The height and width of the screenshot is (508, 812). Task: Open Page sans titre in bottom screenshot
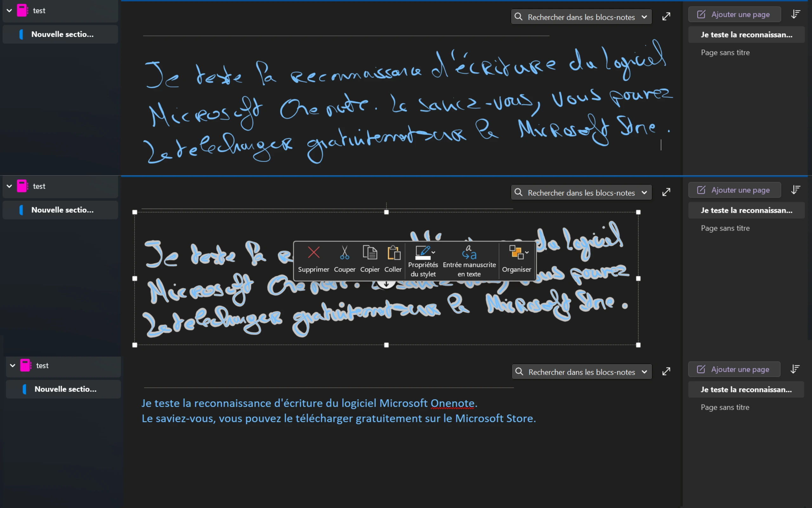[x=725, y=407]
